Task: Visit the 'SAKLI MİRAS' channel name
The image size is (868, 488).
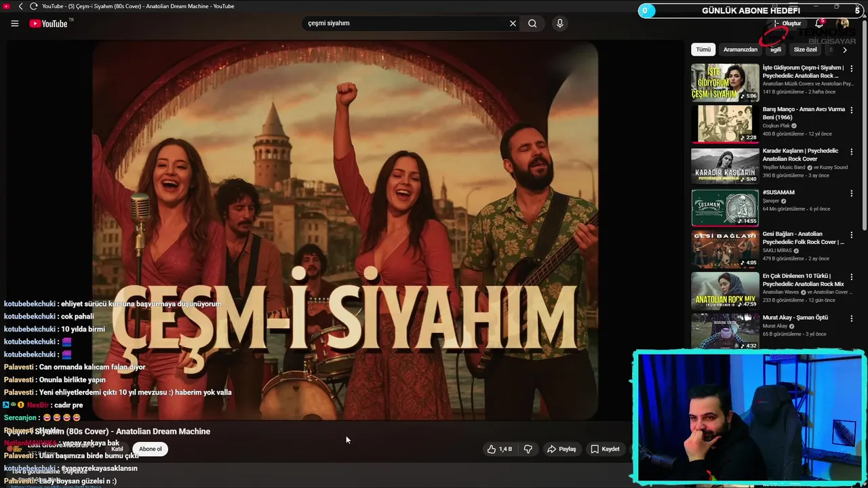Action: pyautogui.click(x=777, y=250)
